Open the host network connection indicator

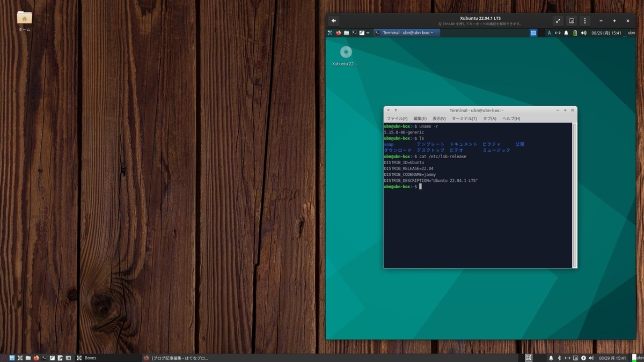point(567,358)
